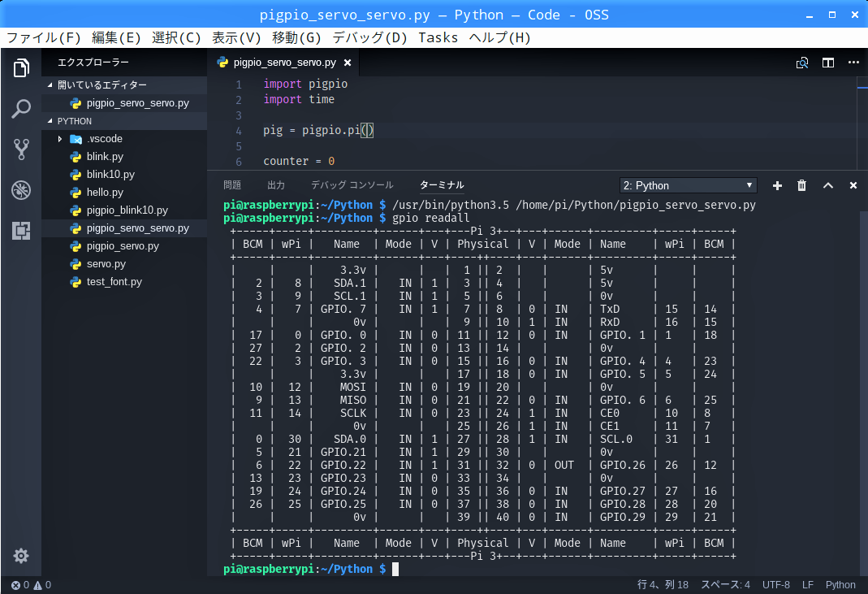Click the Open Changes icon in editor toolbar
The height and width of the screenshot is (594, 868).
[802, 63]
